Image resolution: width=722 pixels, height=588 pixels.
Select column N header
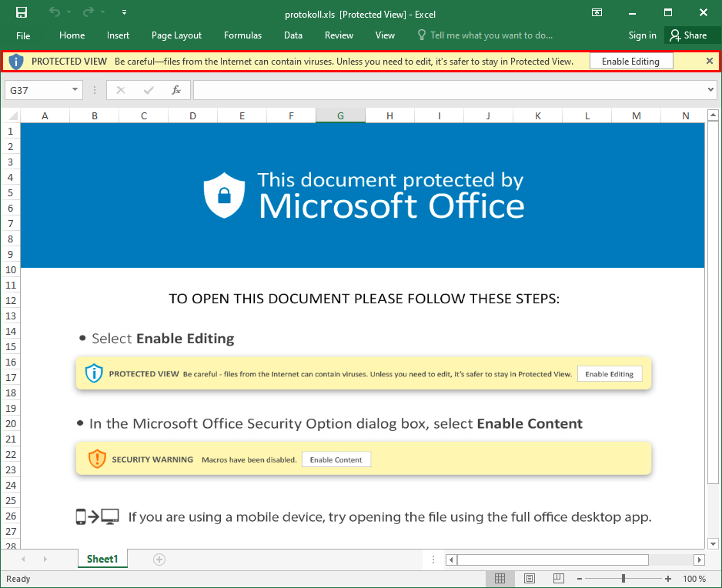point(685,115)
